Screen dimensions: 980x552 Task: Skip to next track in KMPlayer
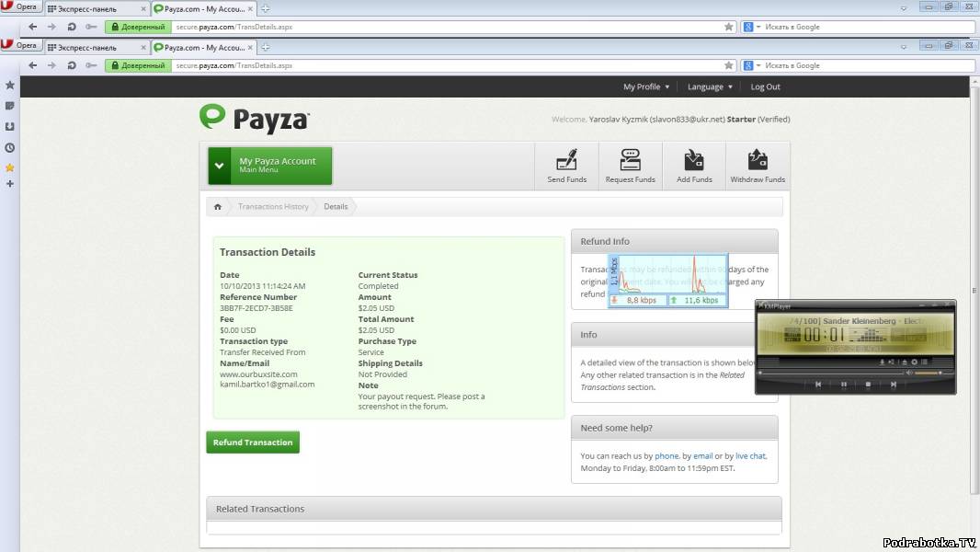(x=893, y=385)
